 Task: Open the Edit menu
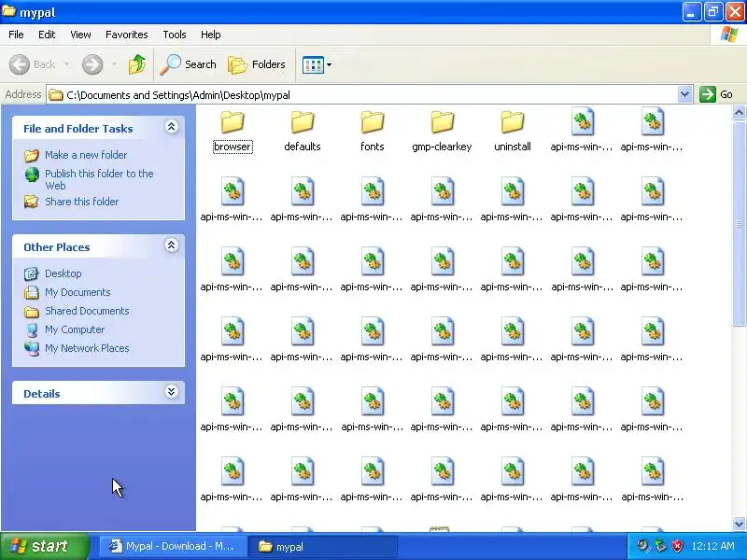[47, 35]
